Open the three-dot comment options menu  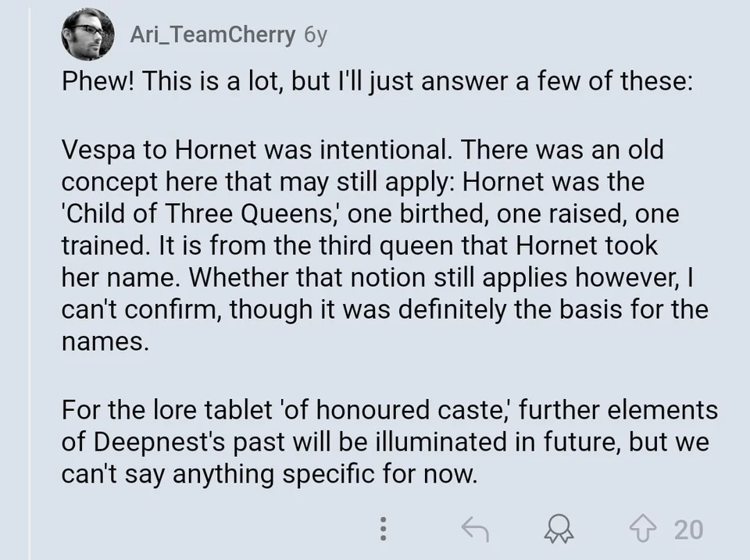click(383, 529)
